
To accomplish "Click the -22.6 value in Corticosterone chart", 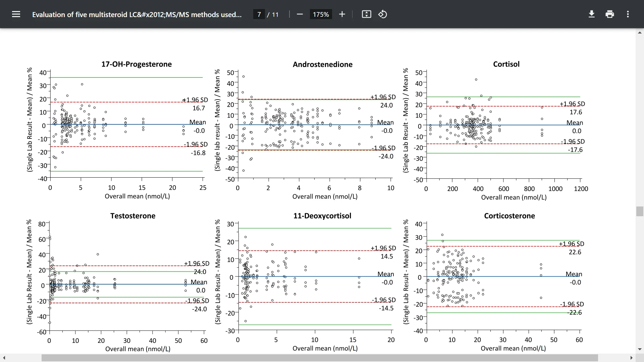I will [x=575, y=313].
